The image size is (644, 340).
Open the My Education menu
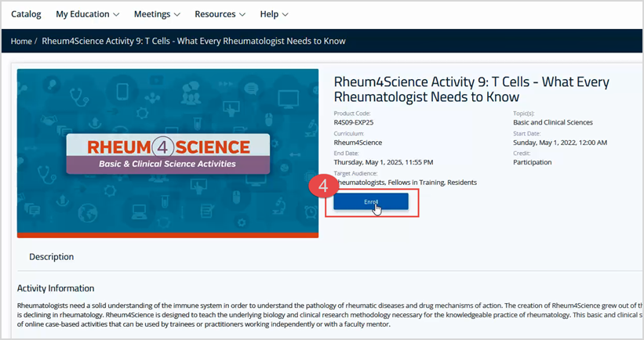click(88, 14)
